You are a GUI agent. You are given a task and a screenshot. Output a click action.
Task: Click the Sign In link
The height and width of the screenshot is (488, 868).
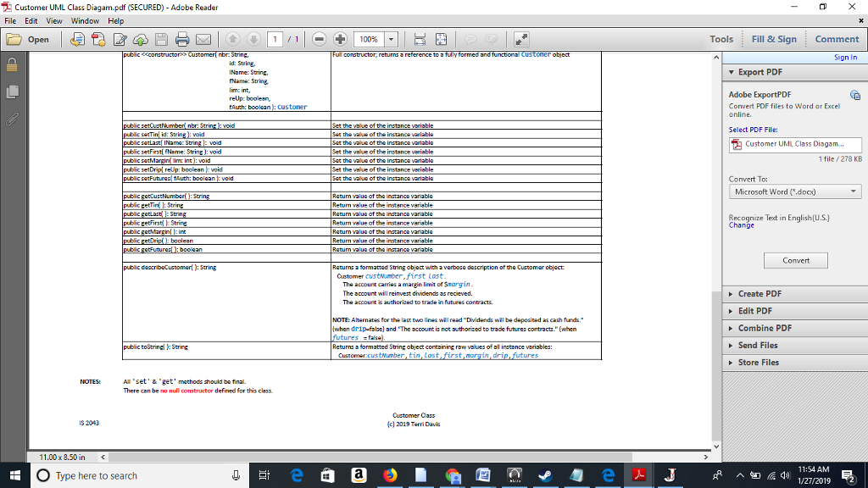(x=845, y=58)
